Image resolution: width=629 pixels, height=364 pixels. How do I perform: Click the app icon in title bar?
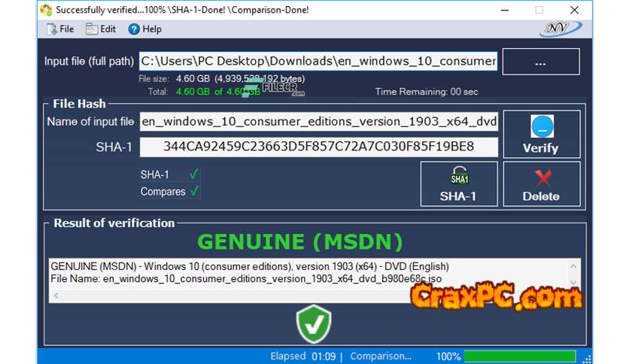[46, 10]
